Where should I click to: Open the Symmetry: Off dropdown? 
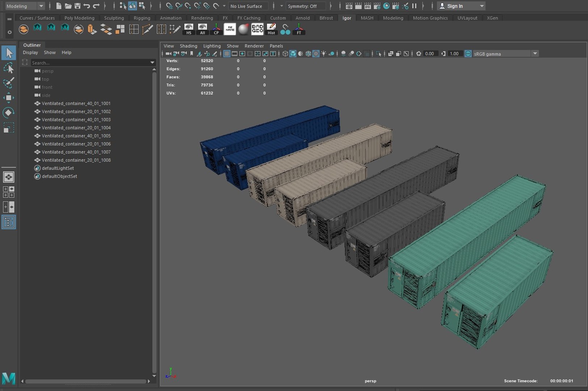(x=306, y=6)
